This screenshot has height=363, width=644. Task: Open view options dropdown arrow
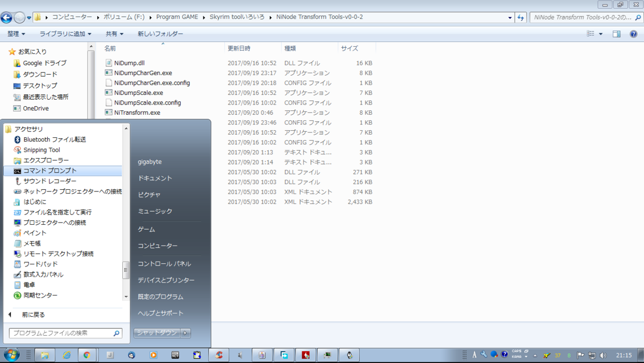[x=601, y=34]
